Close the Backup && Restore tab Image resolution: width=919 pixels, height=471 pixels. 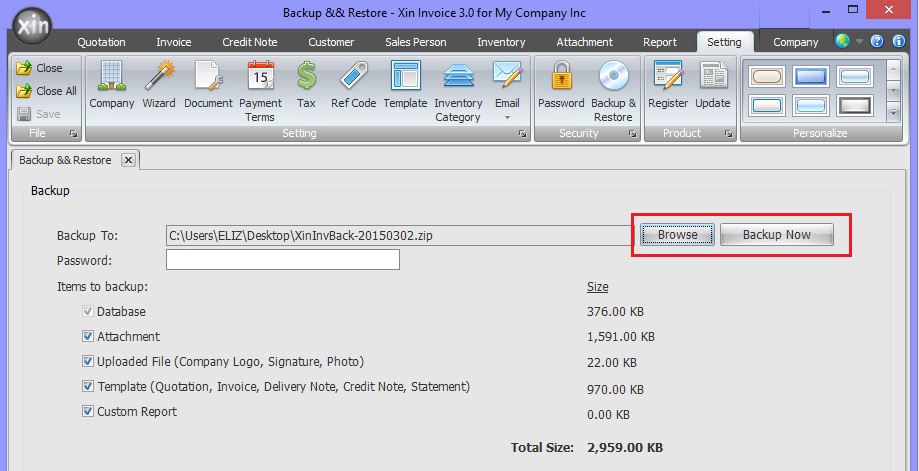pos(128,160)
